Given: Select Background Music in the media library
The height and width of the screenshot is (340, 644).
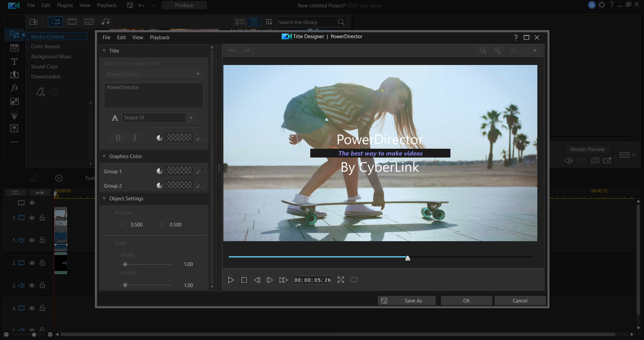Looking at the screenshot, I should pyautogui.click(x=51, y=56).
